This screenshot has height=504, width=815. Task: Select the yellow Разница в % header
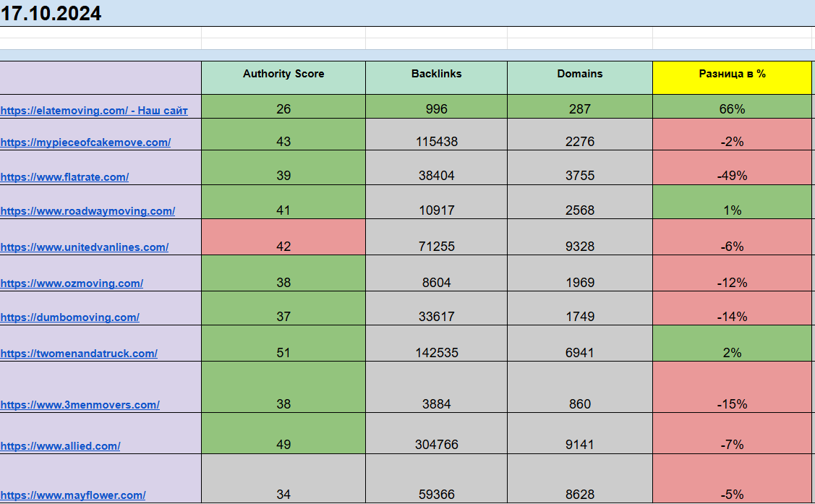pyautogui.click(x=732, y=77)
